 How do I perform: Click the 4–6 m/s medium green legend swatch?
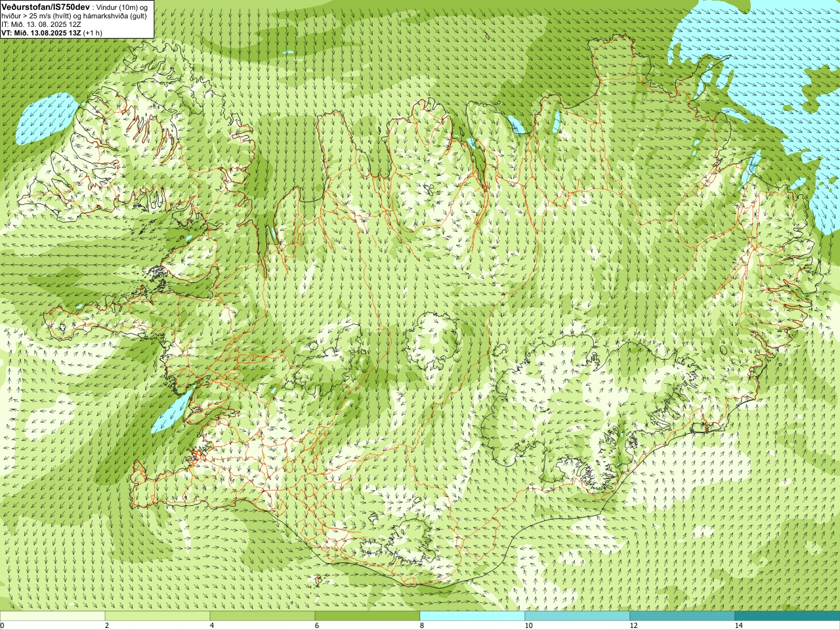click(262, 616)
